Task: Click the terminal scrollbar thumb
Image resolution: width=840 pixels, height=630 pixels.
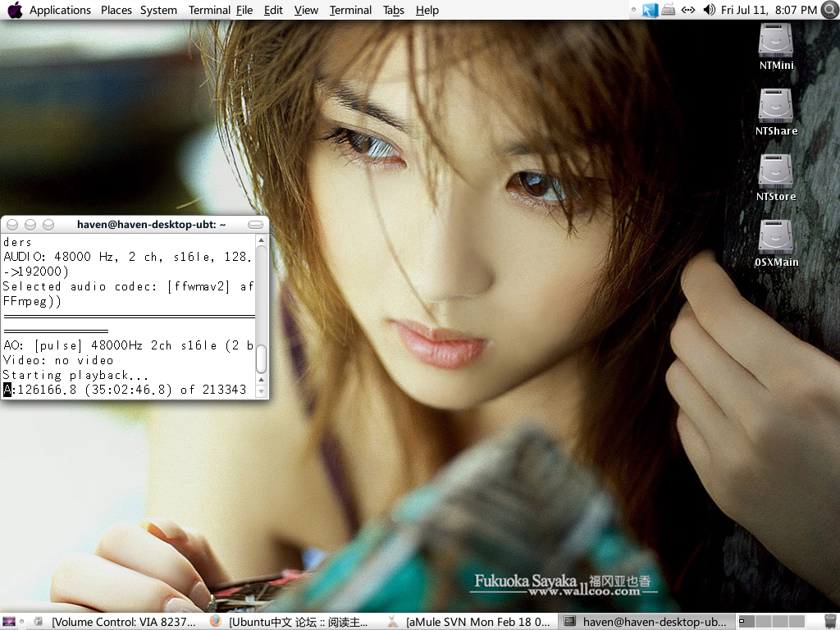Action: pos(262,358)
